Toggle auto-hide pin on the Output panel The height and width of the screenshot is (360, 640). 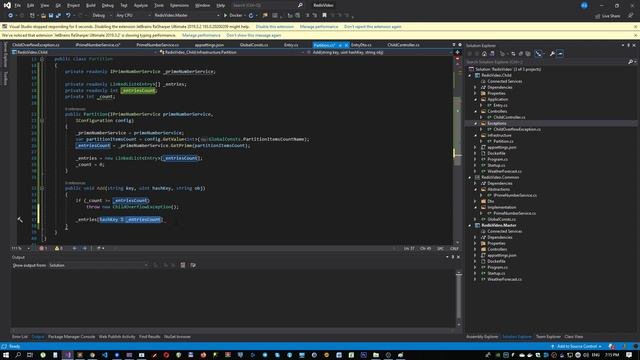(x=453, y=257)
